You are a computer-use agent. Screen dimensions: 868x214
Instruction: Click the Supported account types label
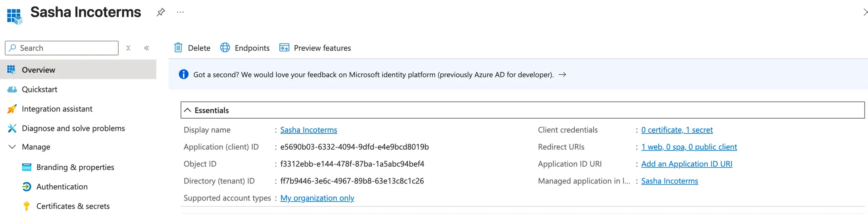[x=227, y=198]
